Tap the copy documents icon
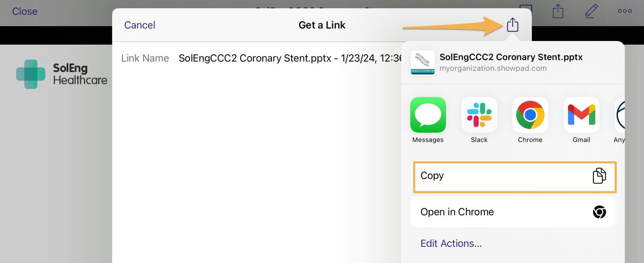Screen dimensions: 644x263 [599, 176]
